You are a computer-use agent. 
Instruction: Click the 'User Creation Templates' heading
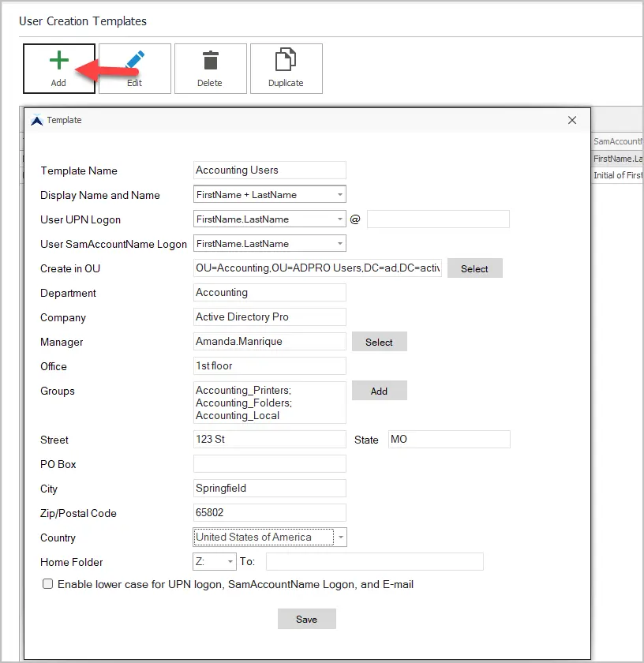point(83,21)
